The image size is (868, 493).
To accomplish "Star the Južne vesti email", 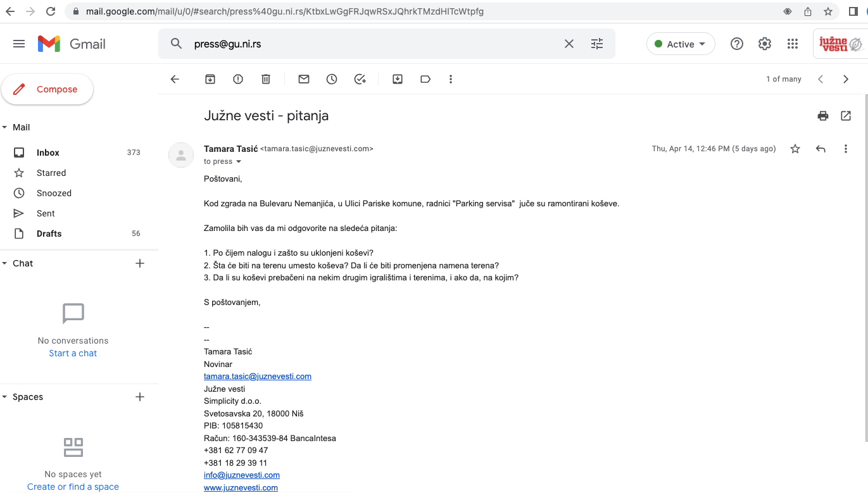I will 795,149.
